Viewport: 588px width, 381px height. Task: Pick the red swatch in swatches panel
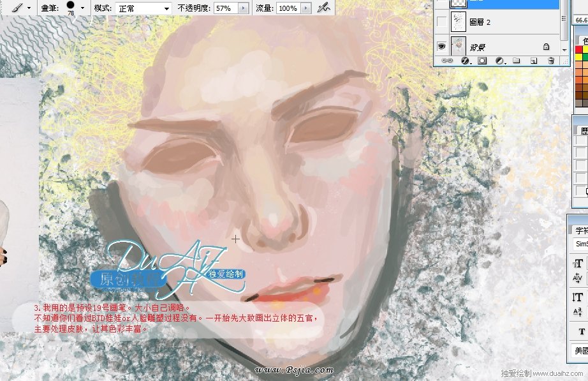tap(579, 49)
